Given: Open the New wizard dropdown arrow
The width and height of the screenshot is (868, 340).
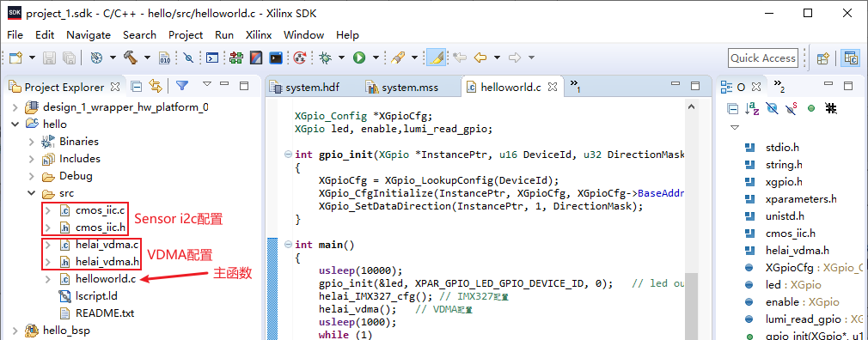Looking at the screenshot, I should tap(32, 58).
